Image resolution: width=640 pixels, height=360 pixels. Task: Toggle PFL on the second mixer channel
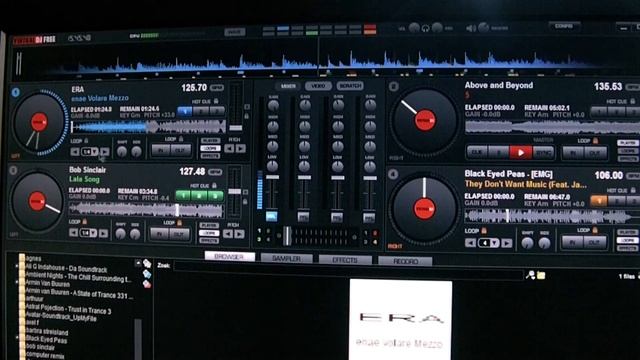click(303, 217)
